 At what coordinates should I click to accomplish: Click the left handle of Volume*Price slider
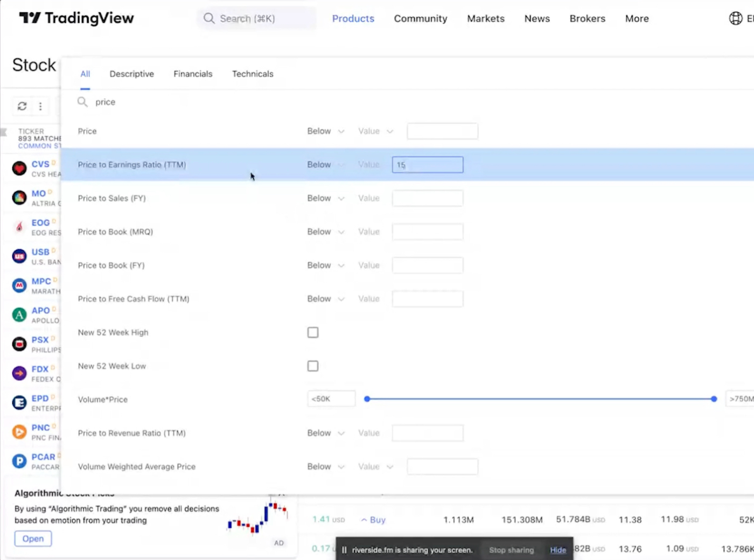pos(367,399)
